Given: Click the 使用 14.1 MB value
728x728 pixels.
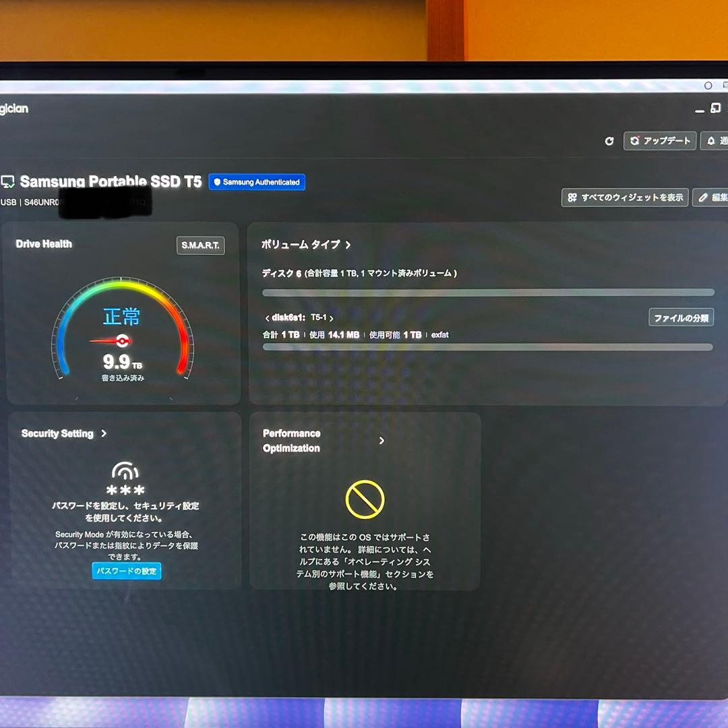Looking at the screenshot, I should click(x=334, y=335).
